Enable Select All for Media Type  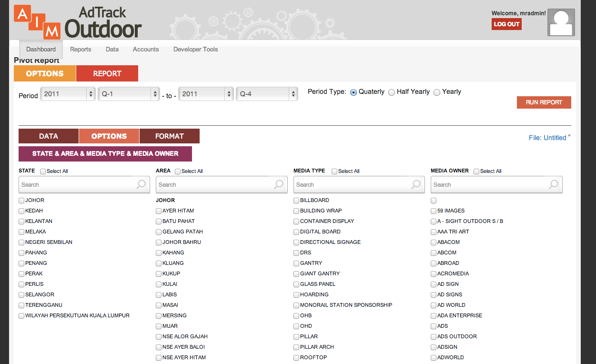[x=334, y=172]
